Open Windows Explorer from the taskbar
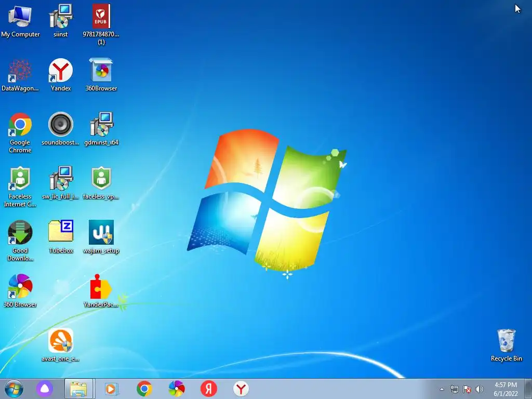The width and height of the screenshot is (532, 399). point(79,389)
